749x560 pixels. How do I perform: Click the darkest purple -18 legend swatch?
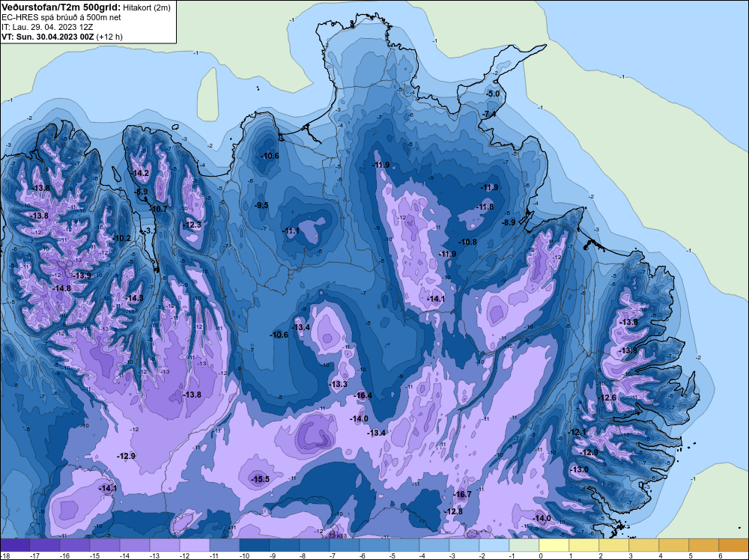[x=15, y=545]
